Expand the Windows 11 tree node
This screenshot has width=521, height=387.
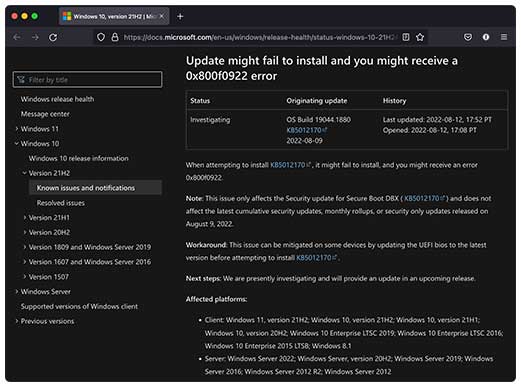[x=17, y=129]
